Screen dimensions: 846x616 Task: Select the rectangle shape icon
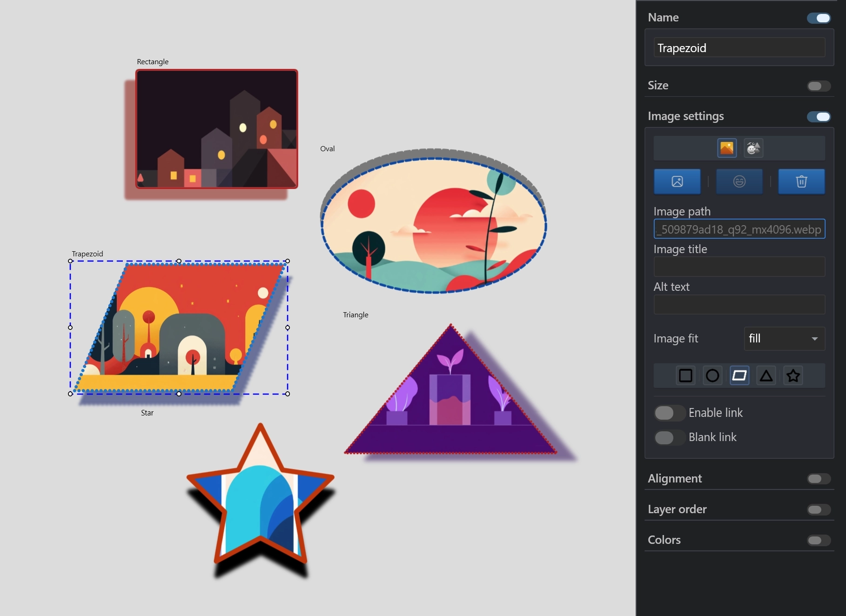[685, 375]
